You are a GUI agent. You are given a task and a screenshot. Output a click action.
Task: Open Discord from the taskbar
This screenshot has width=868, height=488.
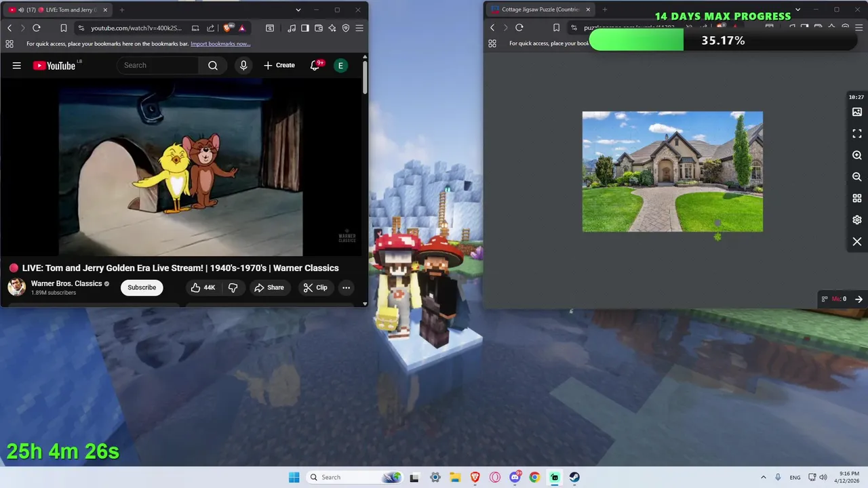click(x=515, y=477)
